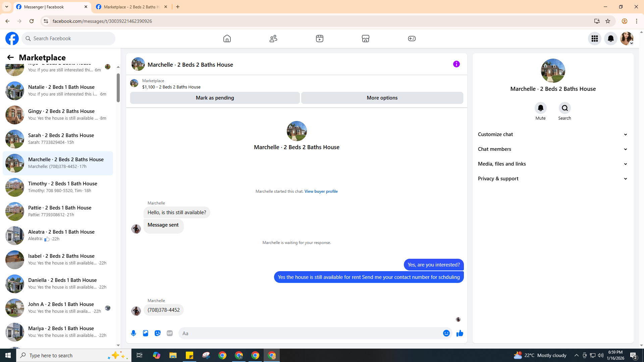Click the conversation list scrollbar
The width and height of the screenshot is (644, 362).
tap(118, 88)
